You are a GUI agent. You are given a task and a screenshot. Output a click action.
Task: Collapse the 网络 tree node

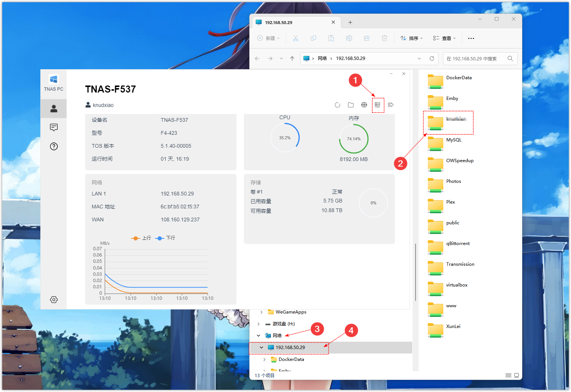[259, 336]
